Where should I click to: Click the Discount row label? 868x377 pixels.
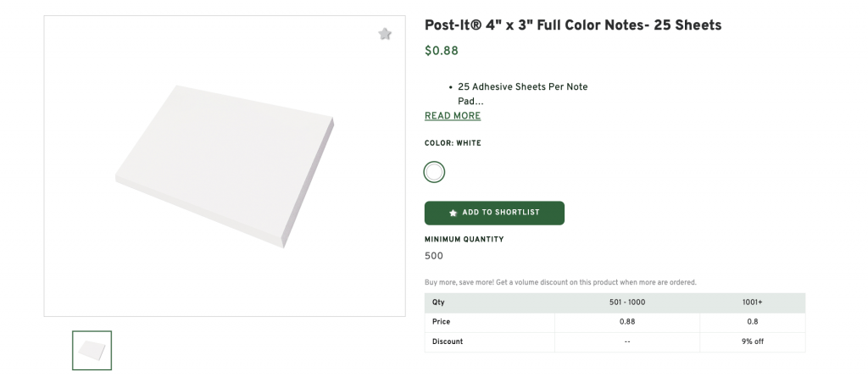pos(448,341)
